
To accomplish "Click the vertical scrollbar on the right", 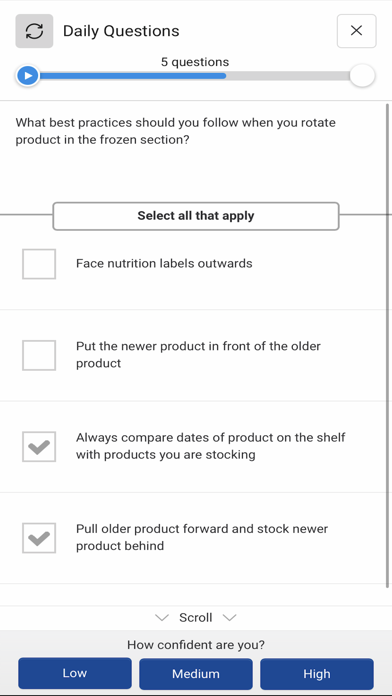I will [388, 346].
